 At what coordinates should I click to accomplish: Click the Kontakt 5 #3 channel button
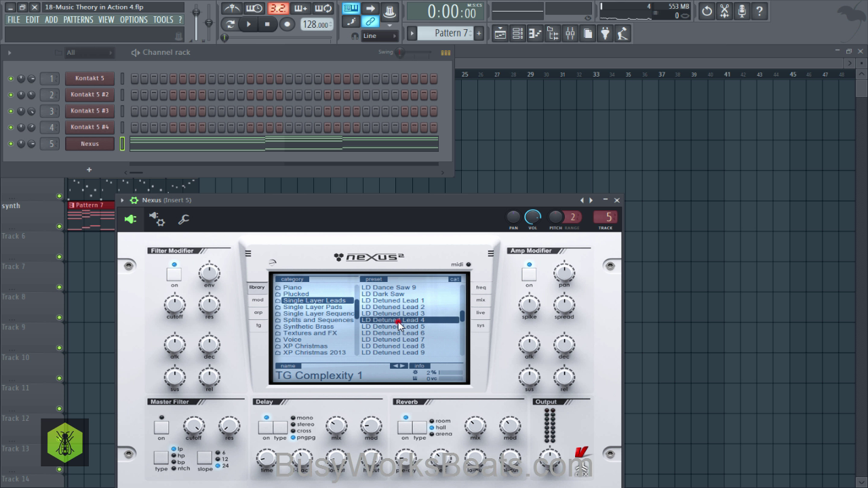[x=90, y=111]
